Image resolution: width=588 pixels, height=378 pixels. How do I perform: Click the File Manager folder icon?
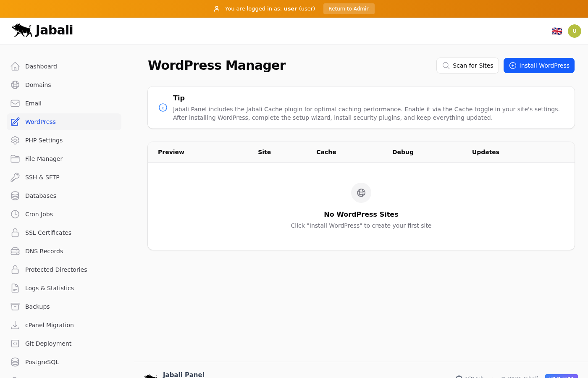pos(15,159)
